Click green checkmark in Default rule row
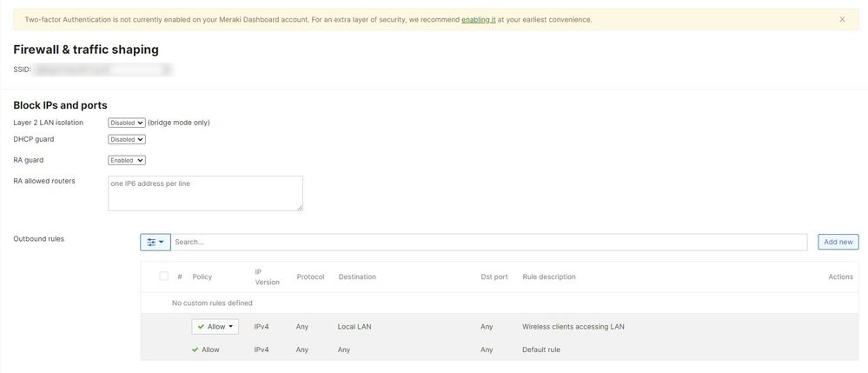Image resolution: width=868 pixels, height=373 pixels. 195,350
